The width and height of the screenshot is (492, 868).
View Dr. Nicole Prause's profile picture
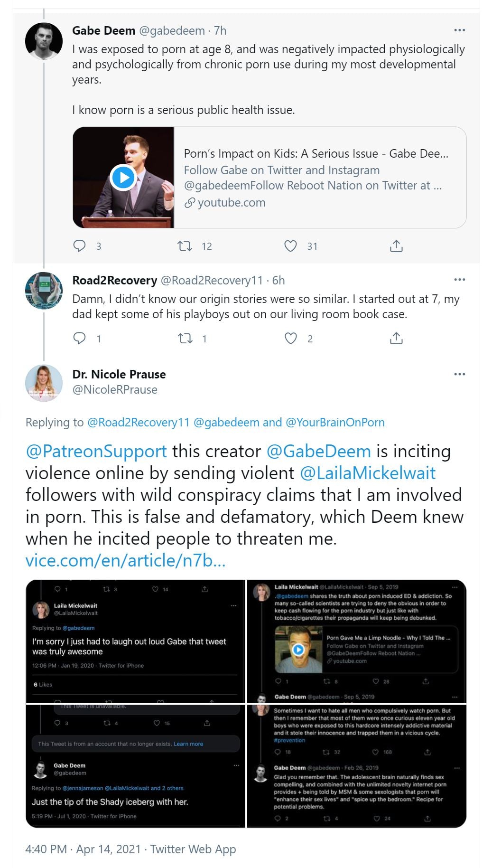(44, 383)
